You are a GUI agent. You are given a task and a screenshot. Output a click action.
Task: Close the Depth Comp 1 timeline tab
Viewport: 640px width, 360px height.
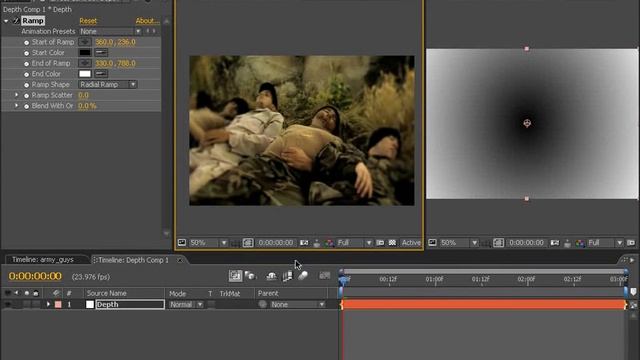pos(180,260)
